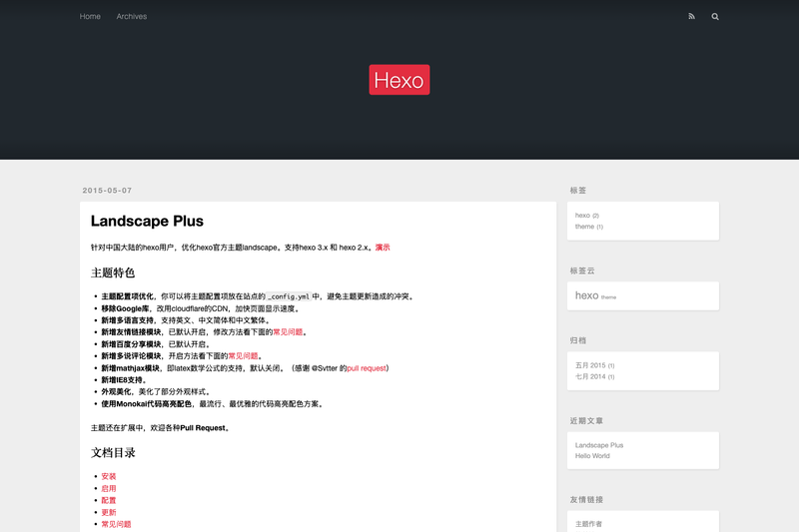Jump to 更新 in 文档目录
The image size is (799, 532).
[x=109, y=512]
